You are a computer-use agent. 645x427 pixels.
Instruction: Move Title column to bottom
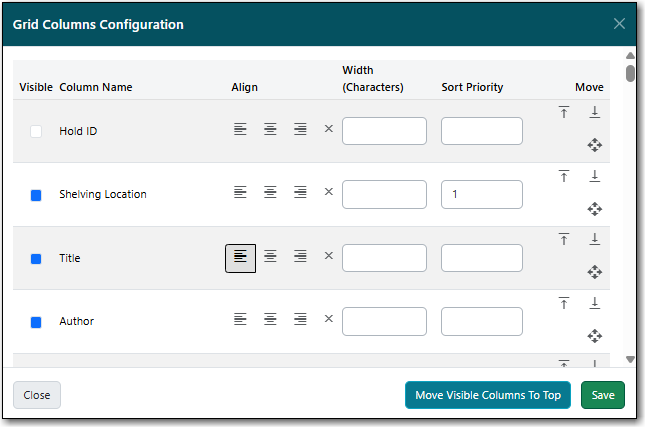[x=594, y=239]
